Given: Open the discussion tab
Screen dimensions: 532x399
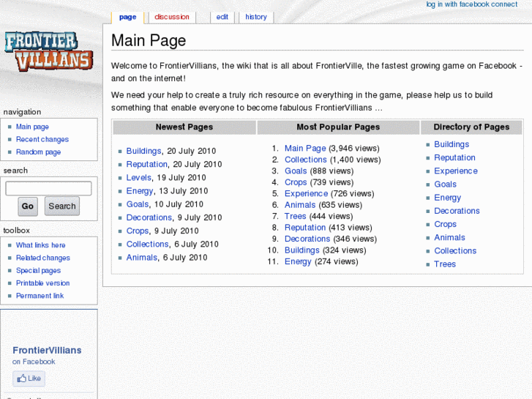Looking at the screenshot, I should pos(172,17).
